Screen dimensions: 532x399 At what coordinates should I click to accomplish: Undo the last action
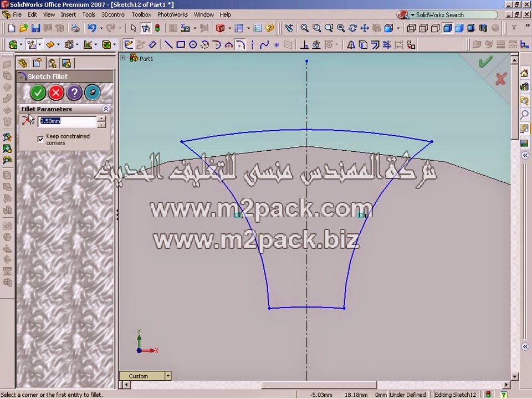coord(91,28)
